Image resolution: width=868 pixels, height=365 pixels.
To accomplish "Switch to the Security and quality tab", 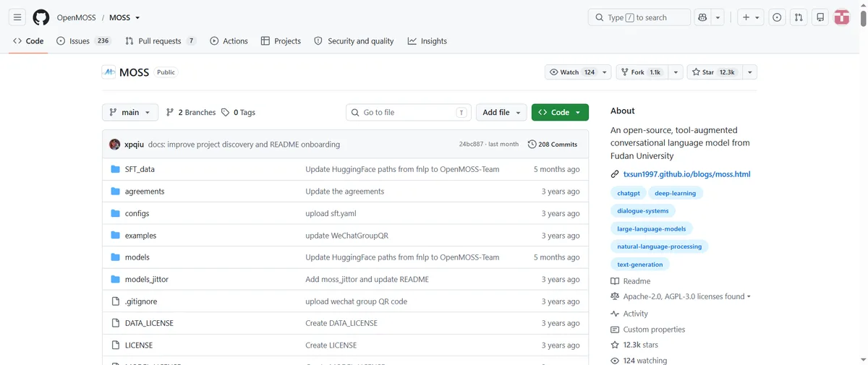I will point(354,41).
